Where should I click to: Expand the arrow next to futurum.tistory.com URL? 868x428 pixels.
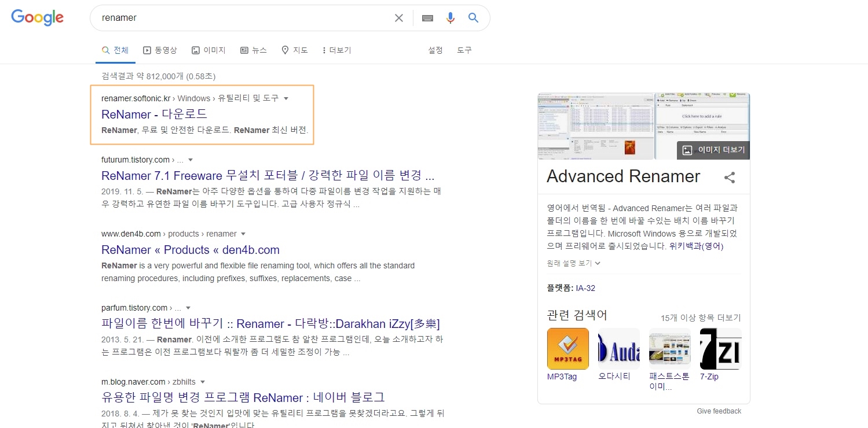191,160
